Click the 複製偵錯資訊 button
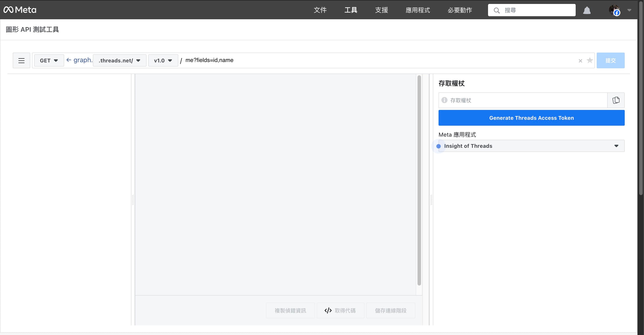Screen dimensions: 644x335 (x=290, y=310)
